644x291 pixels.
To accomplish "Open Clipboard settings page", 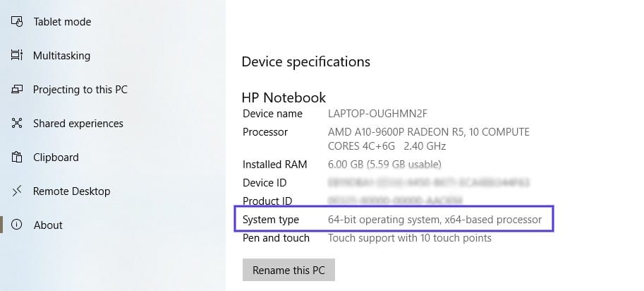I will click(56, 158).
